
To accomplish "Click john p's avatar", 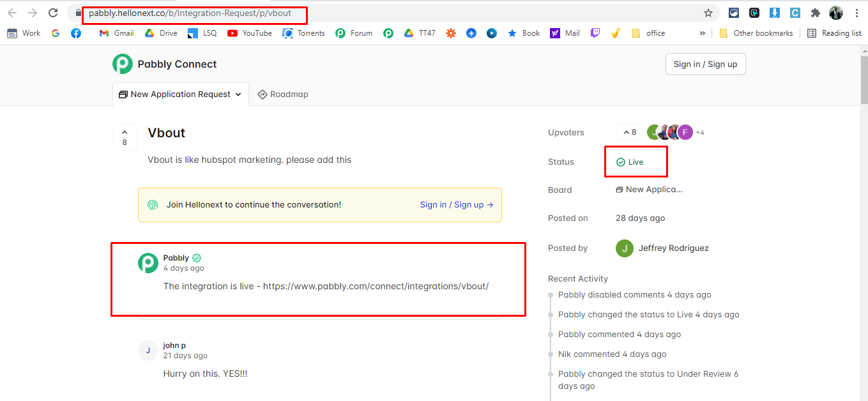I will [148, 351].
